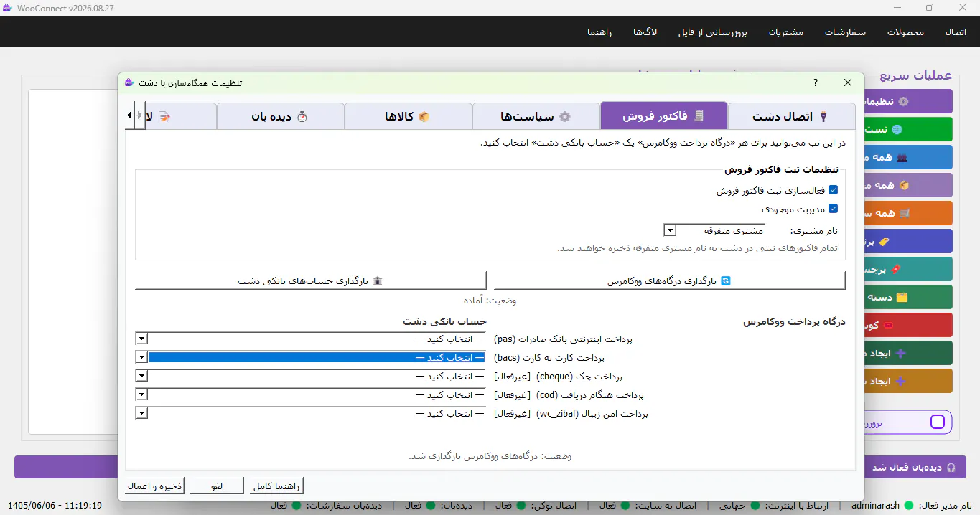This screenshot has height=515, width=980.
Task: Switch to فاکتور فروش tab
Action: click(663, 115)
